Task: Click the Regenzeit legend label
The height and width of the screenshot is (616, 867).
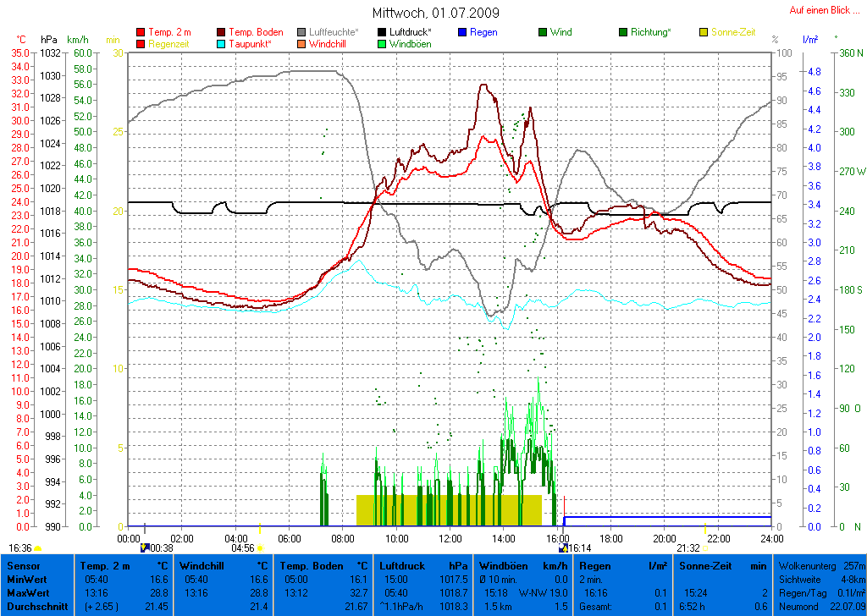Action: click(x=170, y=43)
